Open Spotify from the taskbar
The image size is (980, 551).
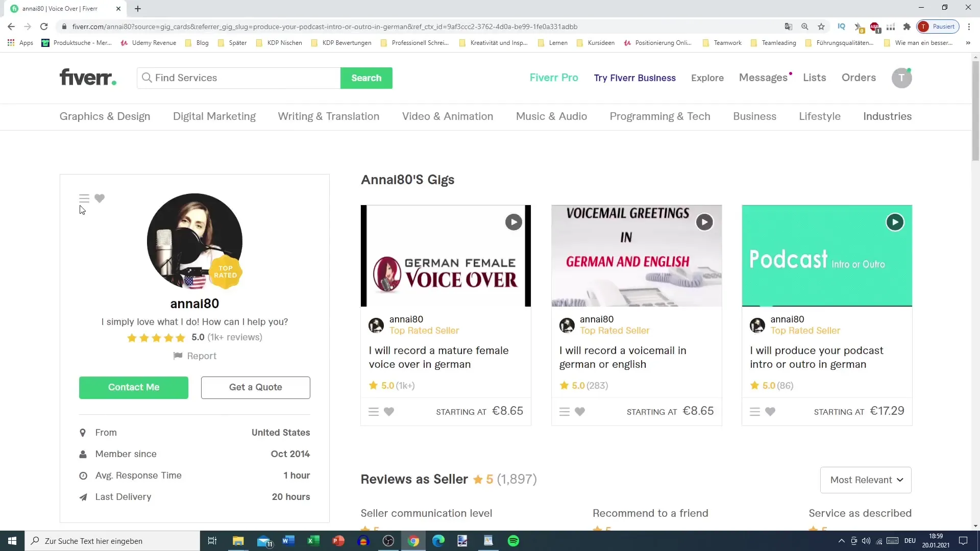click(513, 541)
